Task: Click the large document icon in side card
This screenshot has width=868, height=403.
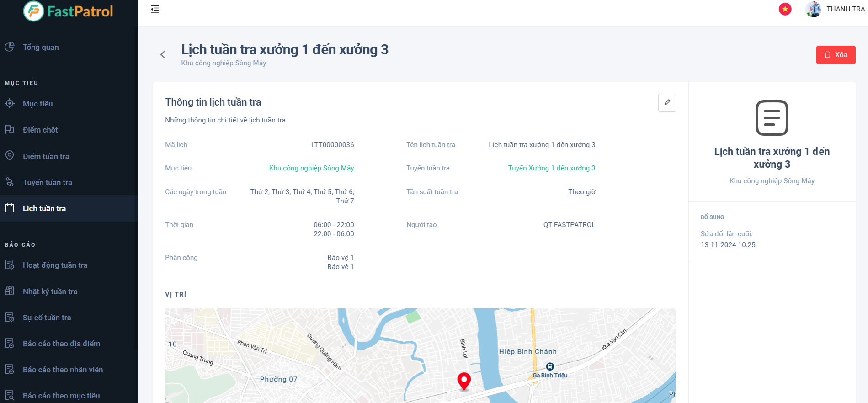Action: [x=772, y=118]
